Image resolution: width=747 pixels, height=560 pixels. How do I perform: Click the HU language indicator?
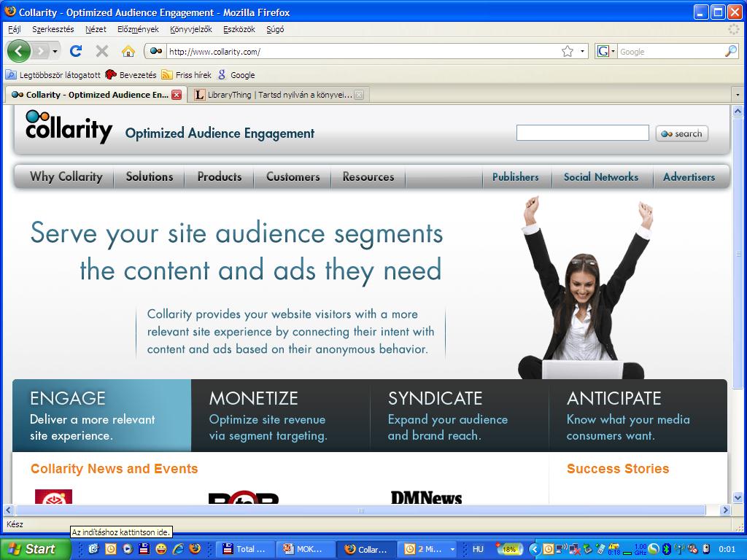[x=478, y=549]
